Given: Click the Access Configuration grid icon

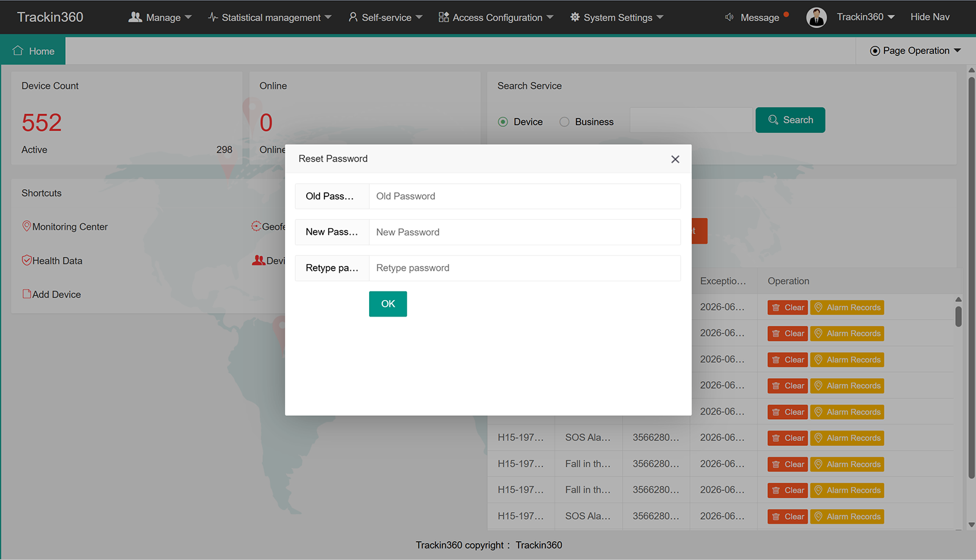Looking at the screenshot, I should pyautogui.click(x=443, y=17).
